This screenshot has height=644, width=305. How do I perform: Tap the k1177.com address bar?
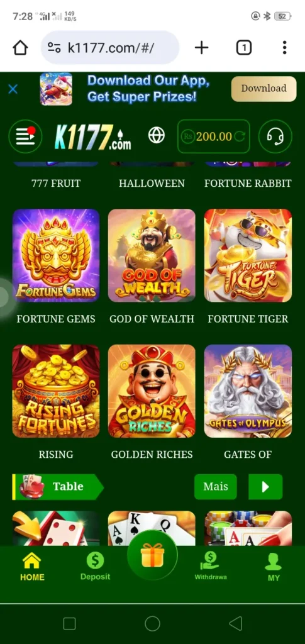tap(110, 48)
